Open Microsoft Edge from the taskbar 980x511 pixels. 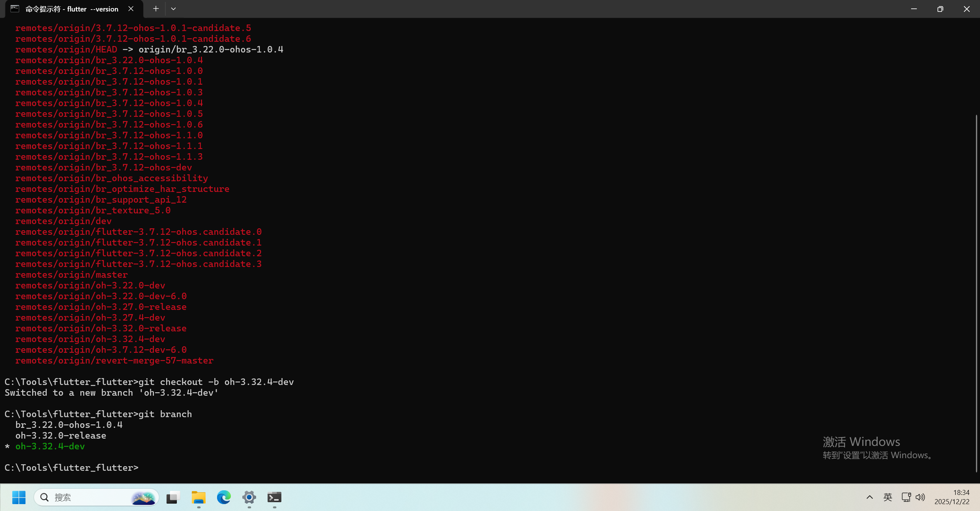pyautogui.click(x=224, y=497)
